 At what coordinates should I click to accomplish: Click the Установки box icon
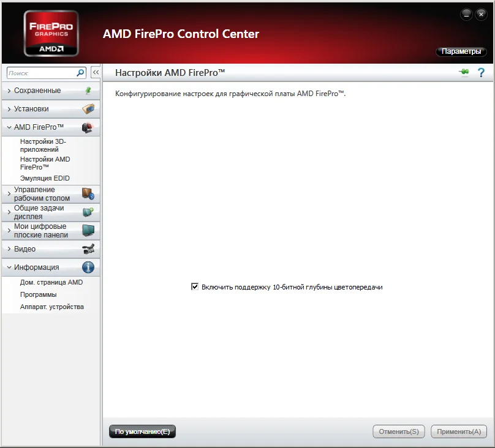point(88,109)
